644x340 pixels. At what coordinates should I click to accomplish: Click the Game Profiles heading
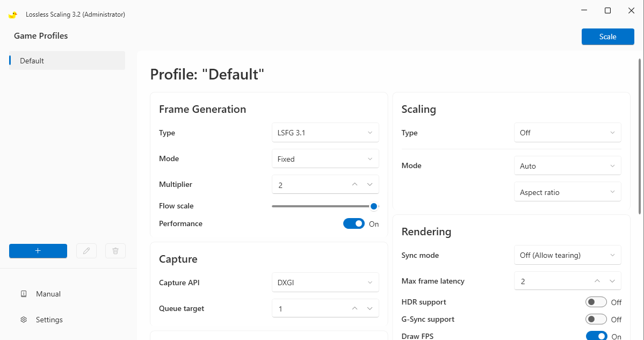pos(41,36)
